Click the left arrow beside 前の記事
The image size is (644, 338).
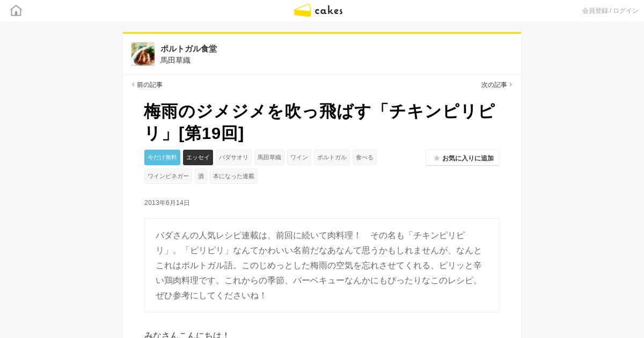[133, 85]
